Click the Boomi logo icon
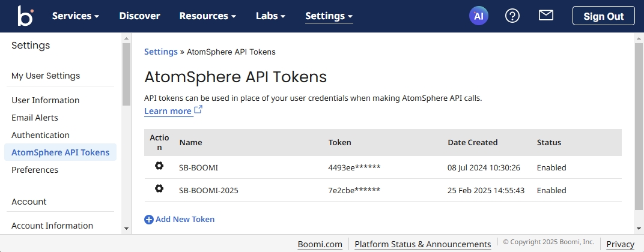 coord(25,16)
